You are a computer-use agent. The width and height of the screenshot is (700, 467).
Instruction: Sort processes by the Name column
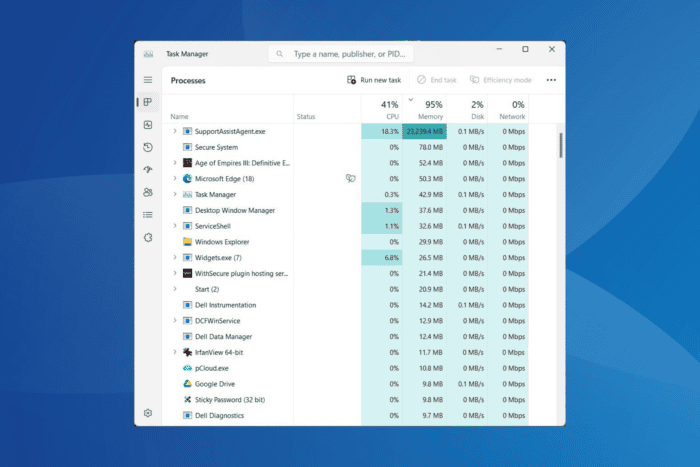point(228,109)
